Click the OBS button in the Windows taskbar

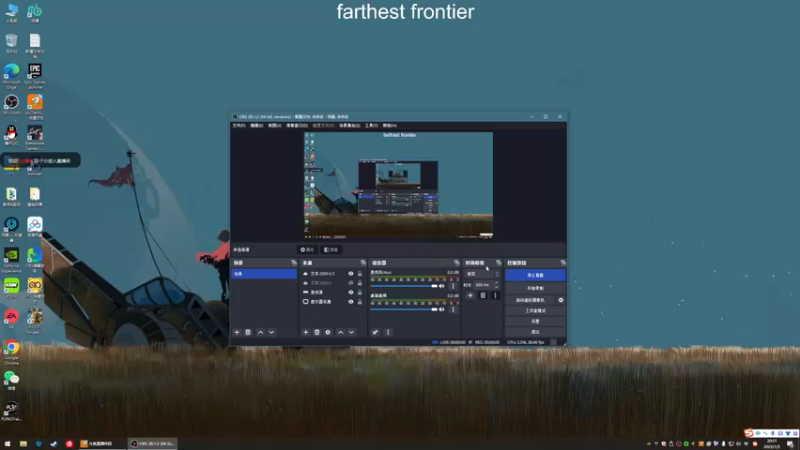click(x=152, y=444)
